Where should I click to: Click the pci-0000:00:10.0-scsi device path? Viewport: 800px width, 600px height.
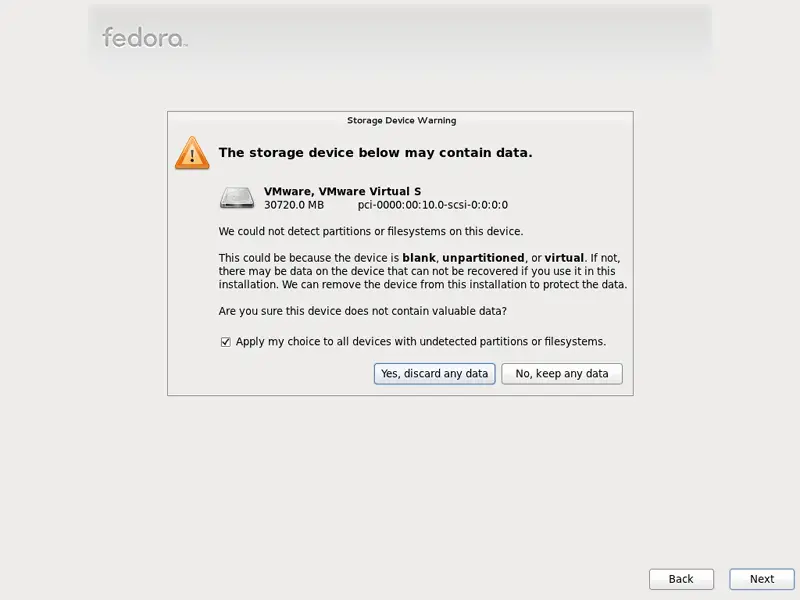tap(433, 205)
